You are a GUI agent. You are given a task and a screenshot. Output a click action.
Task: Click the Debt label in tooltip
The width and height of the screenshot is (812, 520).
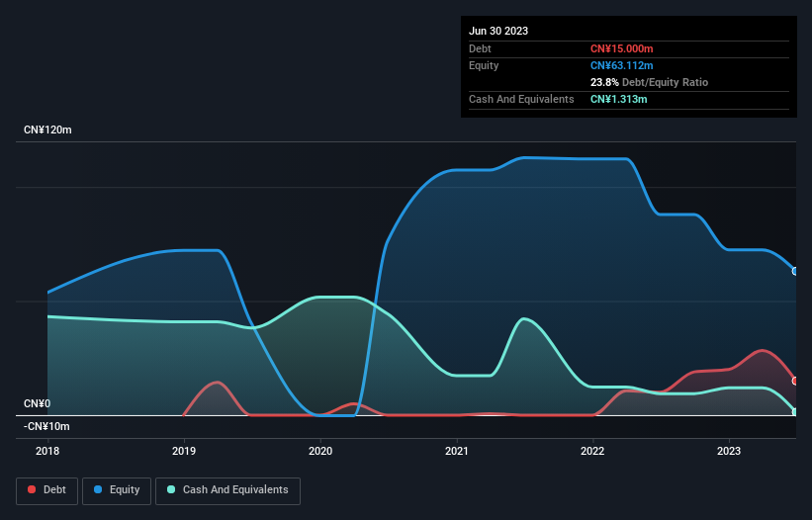click(480, 48)
